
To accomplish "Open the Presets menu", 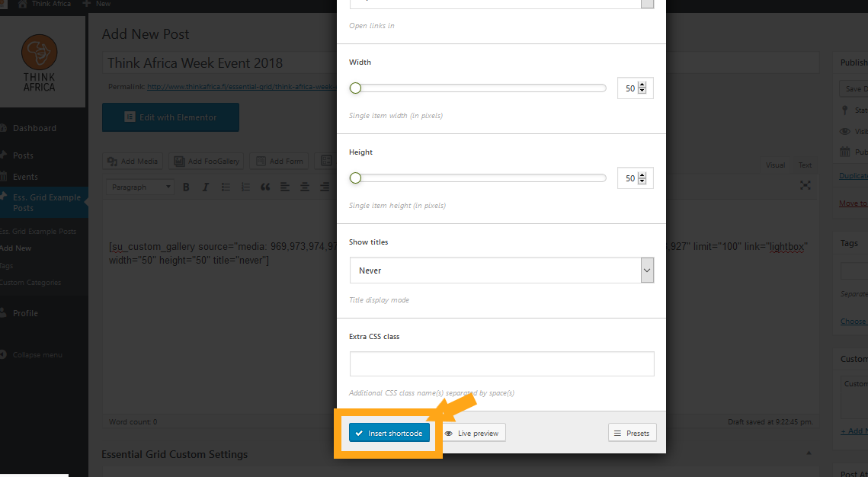I will (633, 433).
